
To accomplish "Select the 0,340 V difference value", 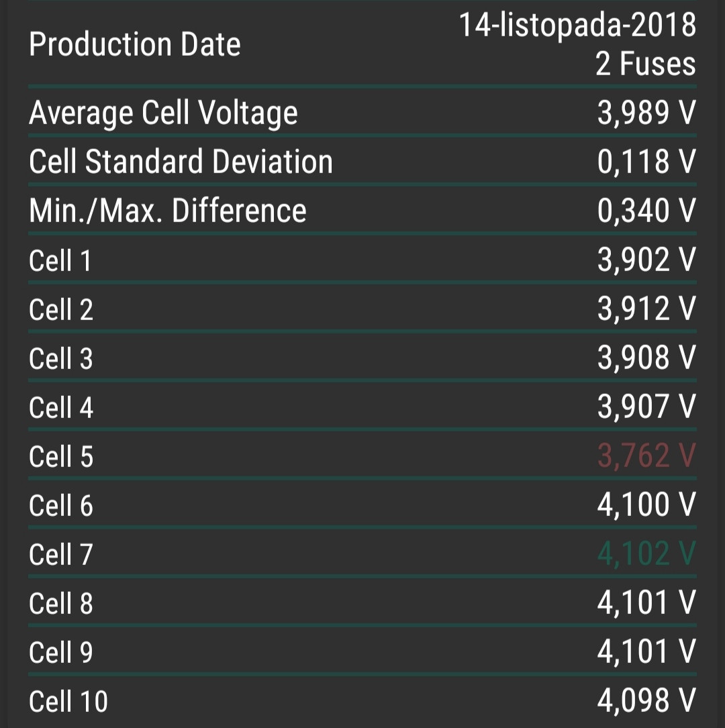I will pyautogui.click(x=646, y=211).
